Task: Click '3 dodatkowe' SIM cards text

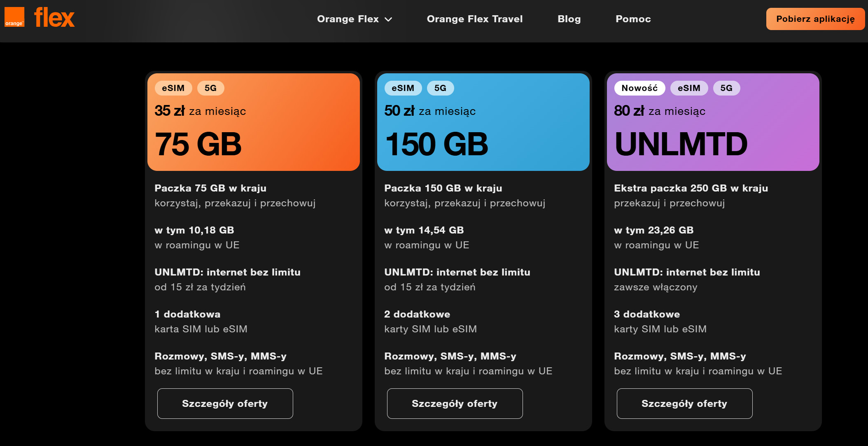Action: (x=647, y=314)
